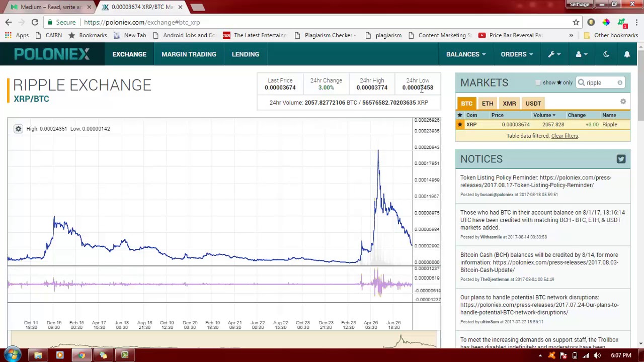This screenshot has height=362, width=644.
Task: Clear the ripple market search
Action: (620, 83)
